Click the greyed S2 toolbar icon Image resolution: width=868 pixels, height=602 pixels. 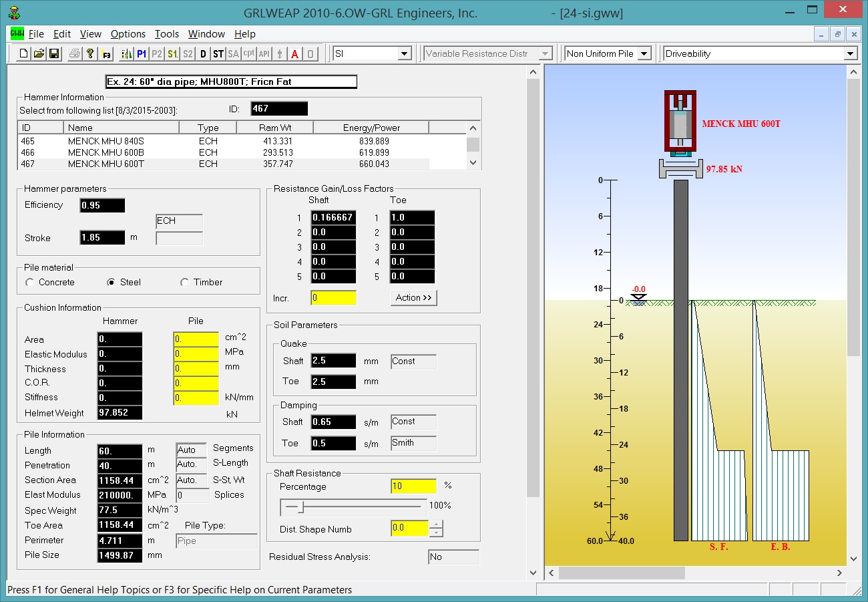coord(188,54)
